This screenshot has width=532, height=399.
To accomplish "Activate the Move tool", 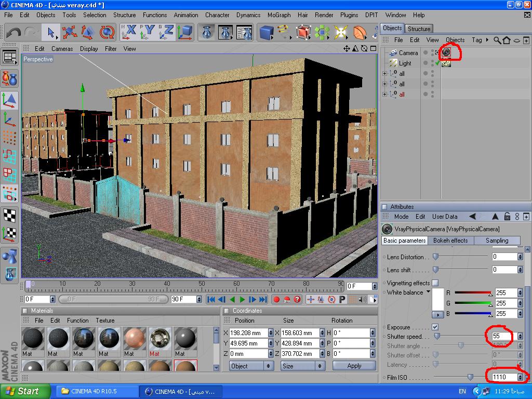I will click(x=70, y=33).
